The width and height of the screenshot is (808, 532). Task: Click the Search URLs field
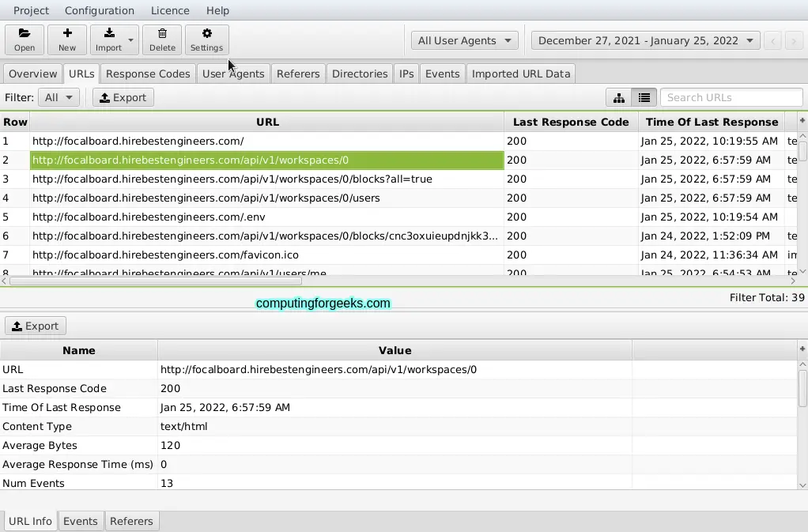731,97
